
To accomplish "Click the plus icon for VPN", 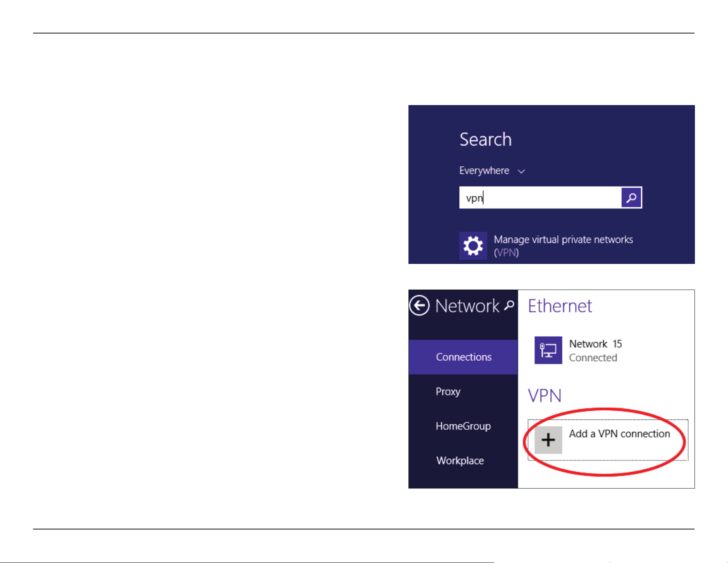I will click(548, 440).
